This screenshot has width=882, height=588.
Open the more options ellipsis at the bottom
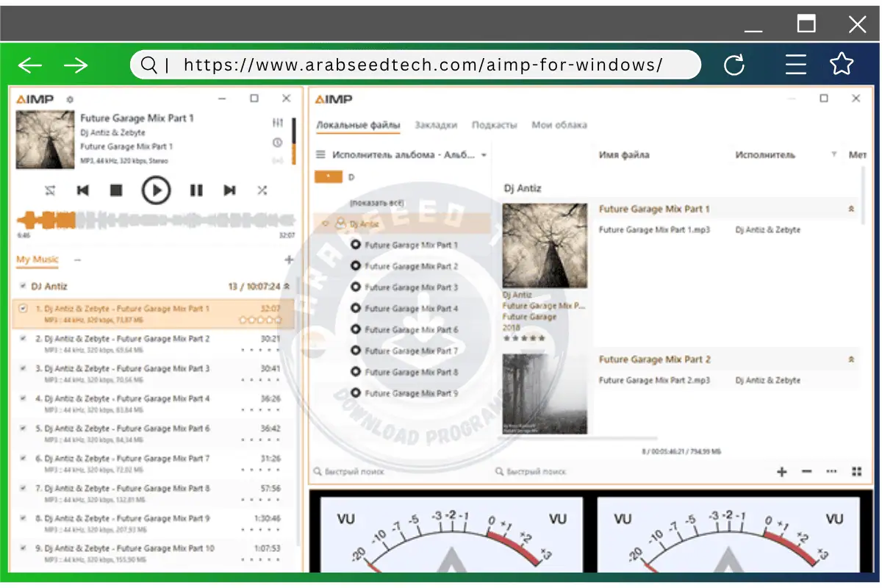click(x=832, y=471)
